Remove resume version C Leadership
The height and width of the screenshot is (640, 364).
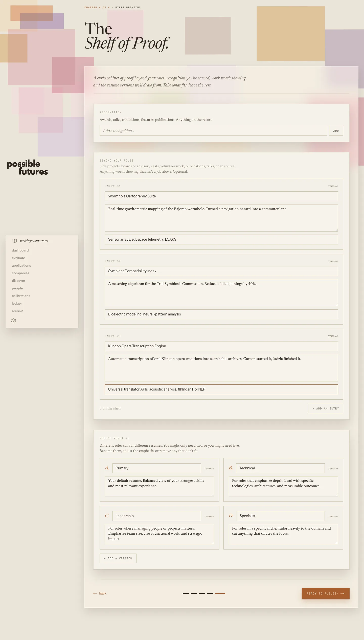click(x=209, y=516)
